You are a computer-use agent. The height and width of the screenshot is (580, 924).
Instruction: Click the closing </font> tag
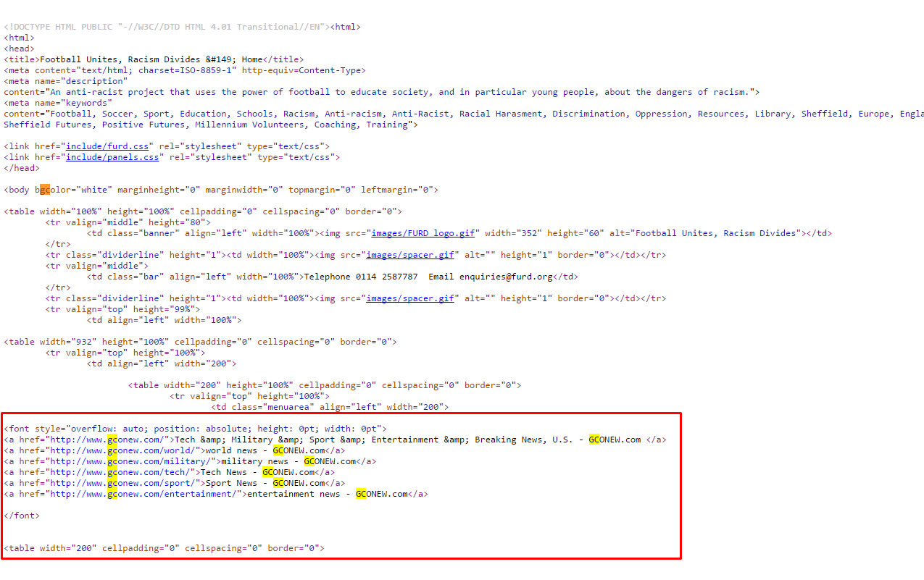(22, 516)
